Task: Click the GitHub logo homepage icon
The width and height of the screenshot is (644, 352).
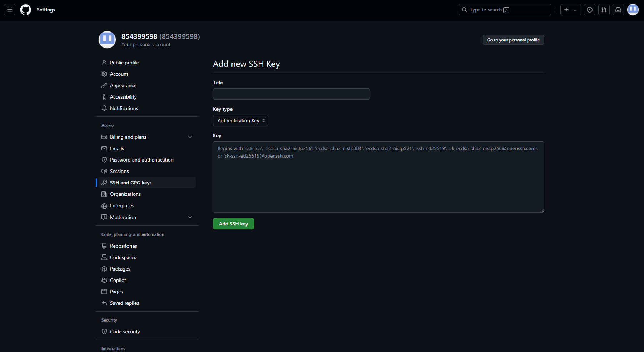Action: [26, 10]
